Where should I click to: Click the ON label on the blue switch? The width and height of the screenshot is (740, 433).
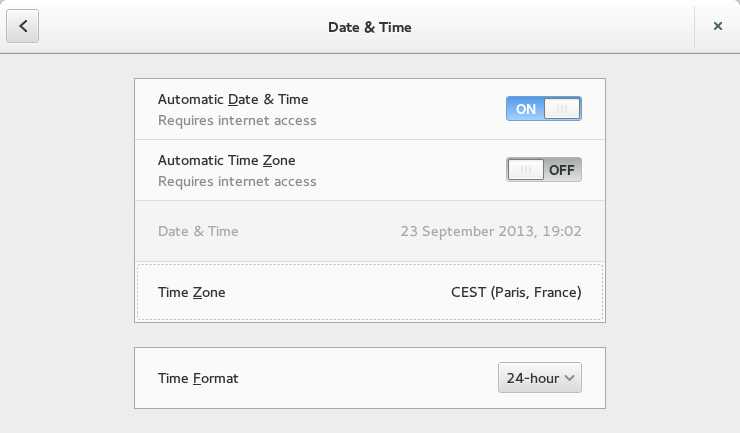[525, 109]
